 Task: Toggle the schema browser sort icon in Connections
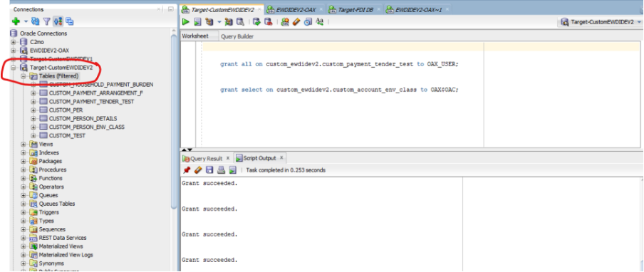pyautogui.click(x=58, y=21)
